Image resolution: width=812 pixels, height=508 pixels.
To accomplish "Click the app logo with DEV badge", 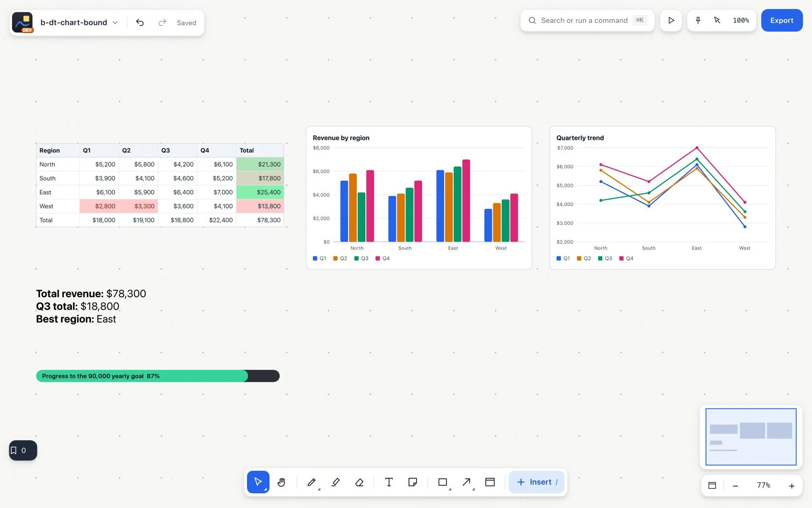I will (x=22, y=22).
